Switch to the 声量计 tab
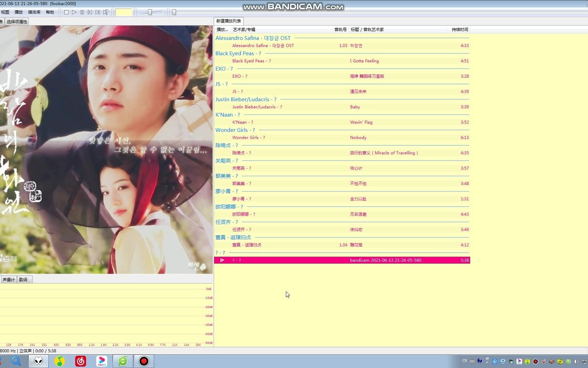The width and height of the screenshot is (588, 368). click(x=9, y=280)
